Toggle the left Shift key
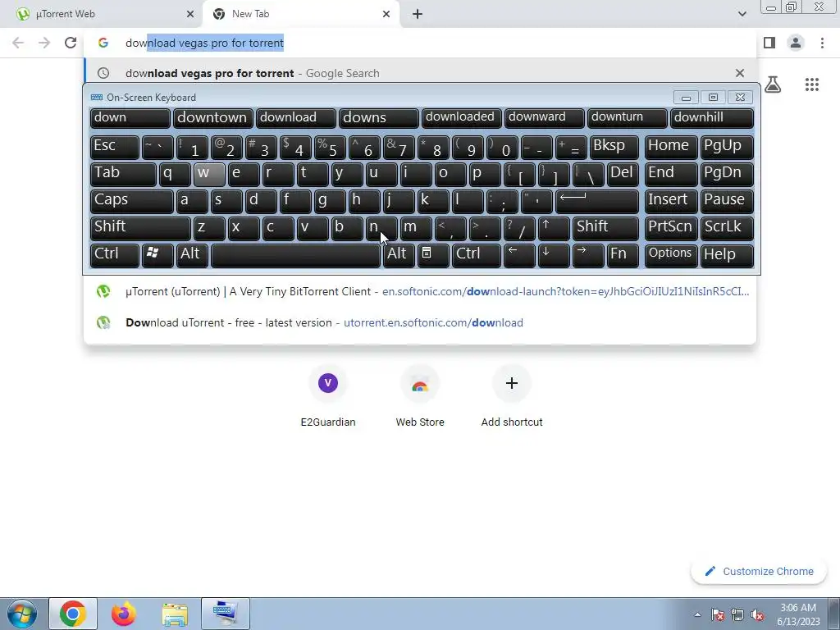The image size is (840, 630). pyautogui.click(x=140, y=228)
